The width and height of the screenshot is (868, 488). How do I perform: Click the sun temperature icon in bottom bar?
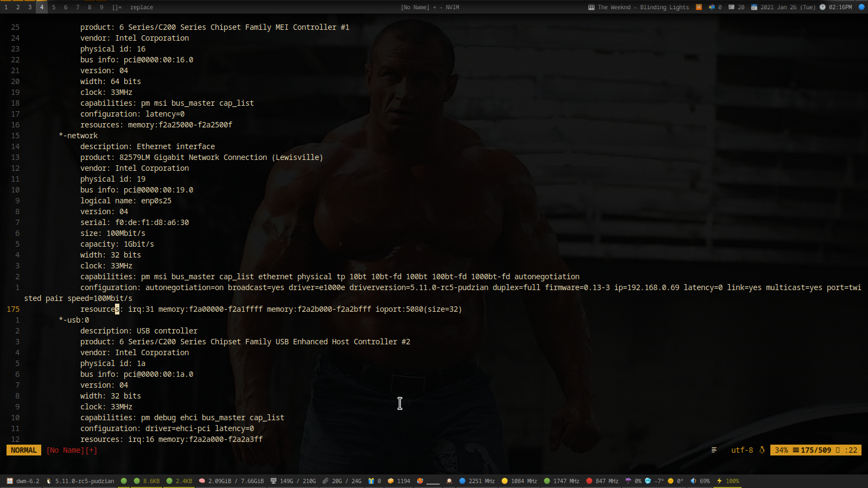671,481
